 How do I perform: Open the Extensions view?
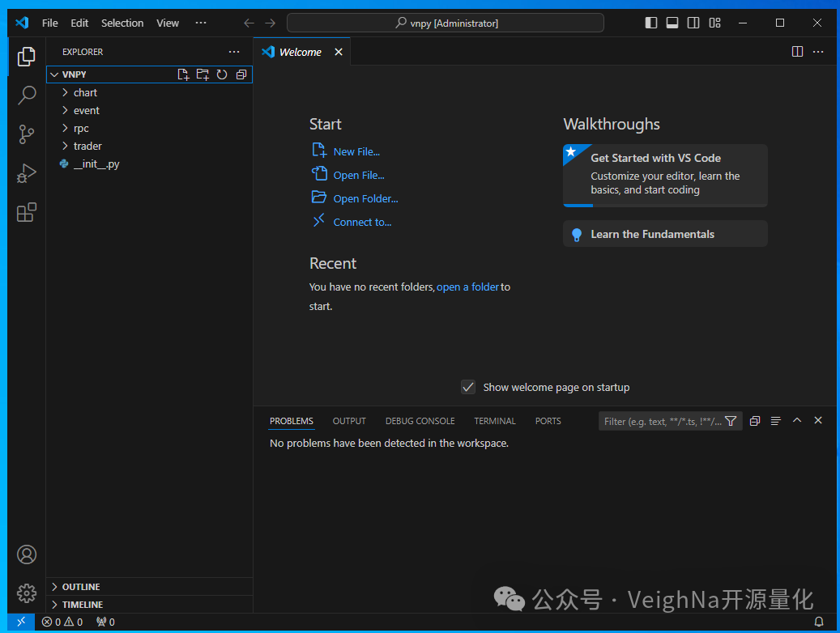coord(27,212)
